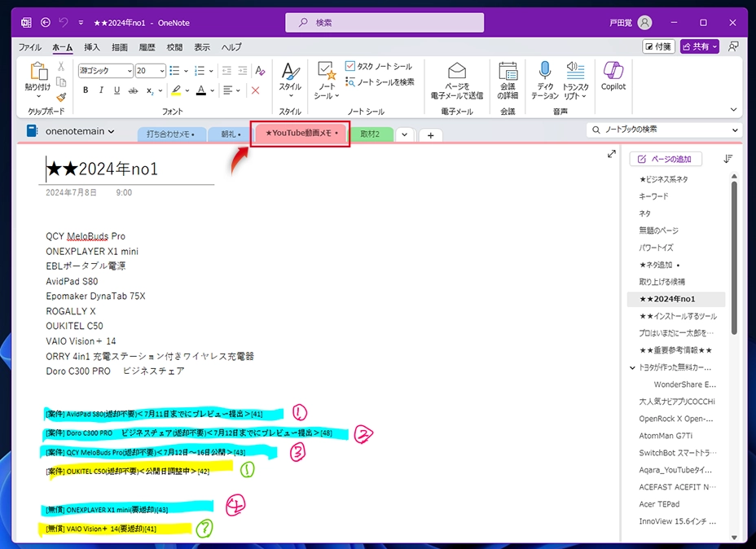Go back using the back arrow icon
This screenshot has width=756, height=549.
[x=46, y=22]
